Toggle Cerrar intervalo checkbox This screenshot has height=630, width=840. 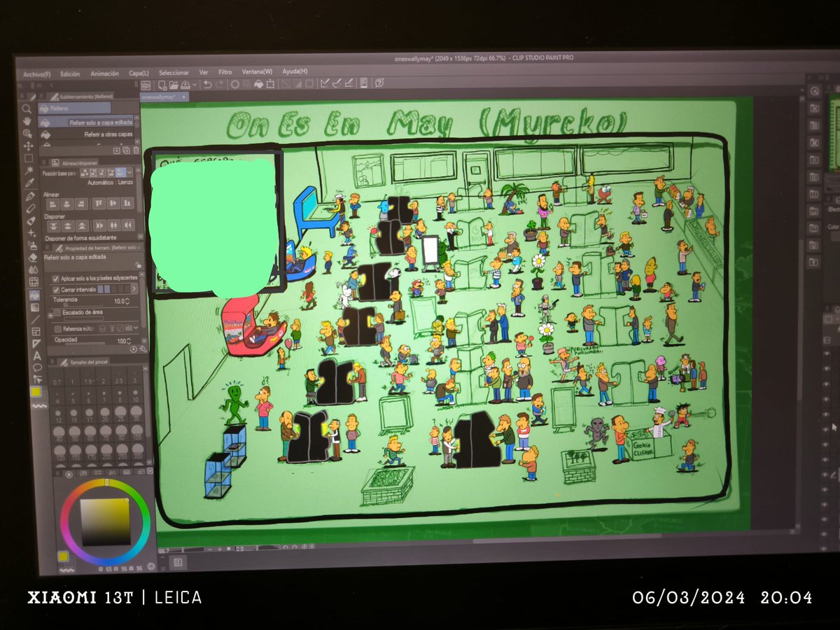tap(56, 290)
